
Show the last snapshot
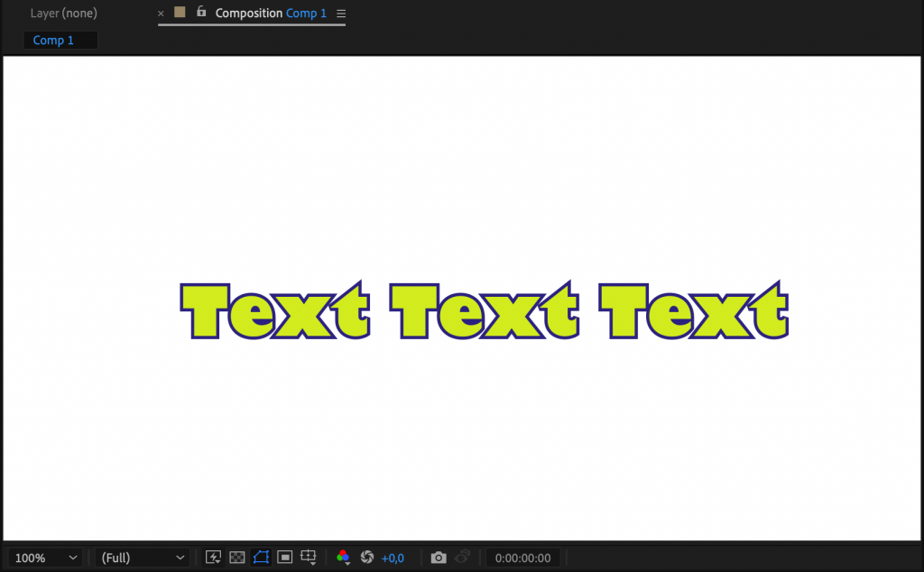point(462,557)
